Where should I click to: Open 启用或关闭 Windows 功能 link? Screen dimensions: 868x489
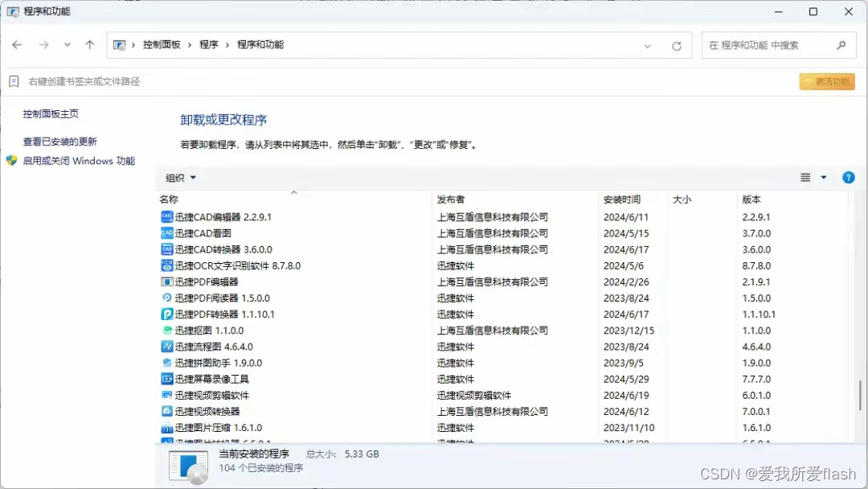coord(79,161)
